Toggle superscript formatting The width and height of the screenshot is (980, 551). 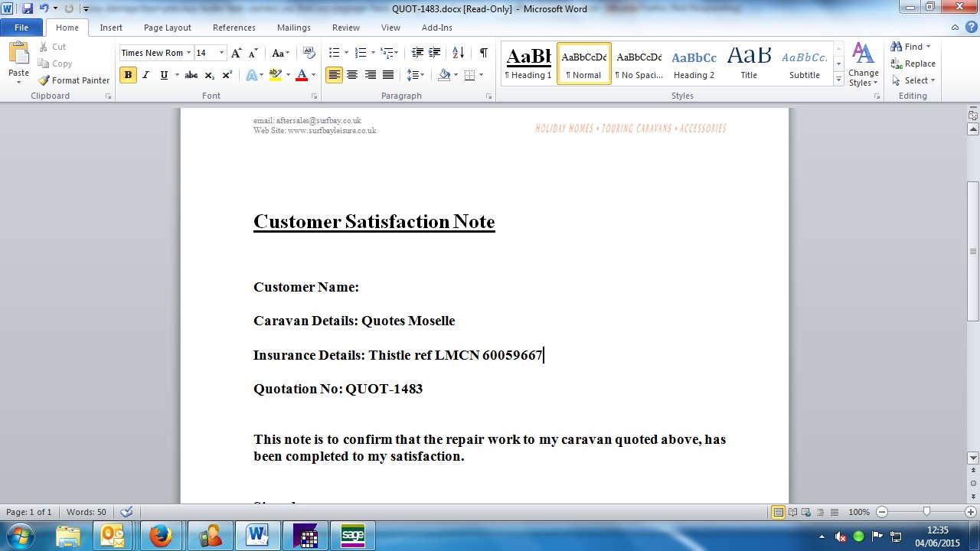point(227,75)
